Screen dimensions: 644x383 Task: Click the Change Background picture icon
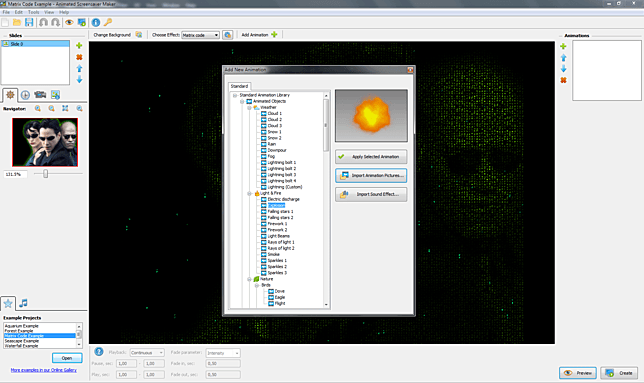139,35
